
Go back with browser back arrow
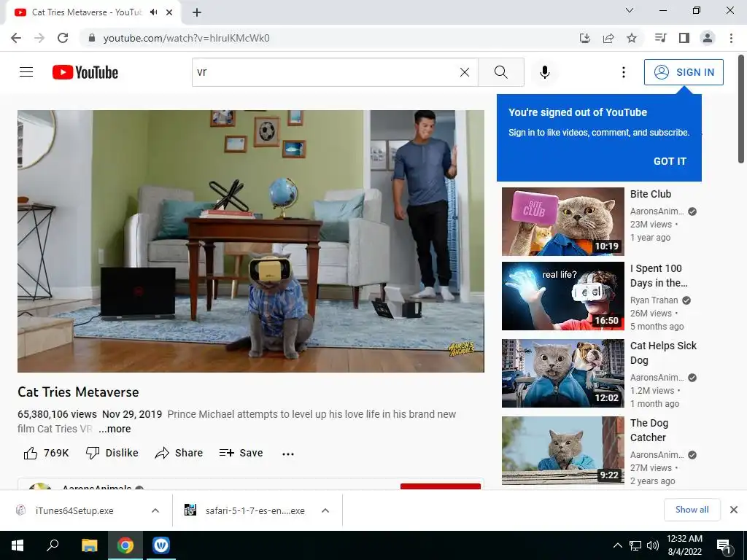(x=16, y=38)
